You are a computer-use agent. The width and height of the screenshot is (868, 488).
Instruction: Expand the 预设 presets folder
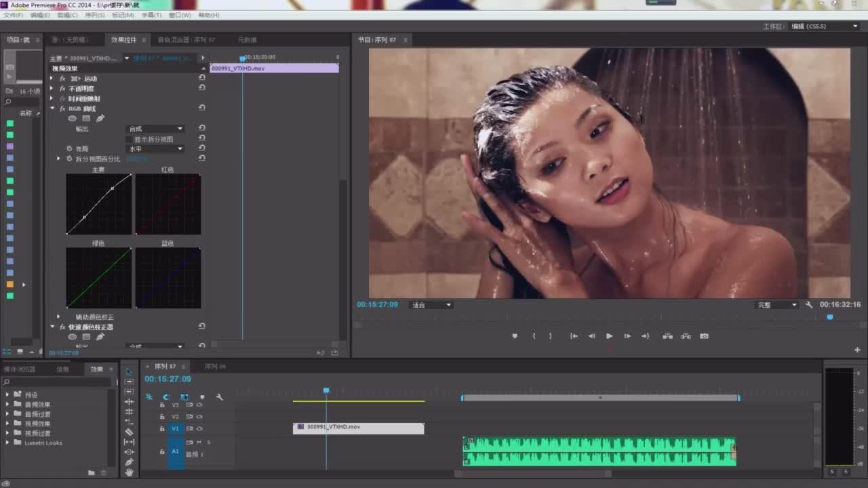pyautogui.click(x=7, y=394)
